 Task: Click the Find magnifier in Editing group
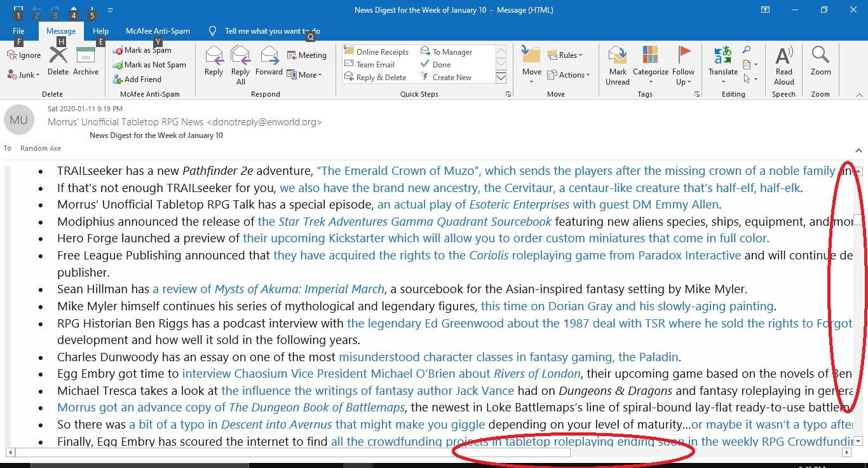[x=747, y=50]
